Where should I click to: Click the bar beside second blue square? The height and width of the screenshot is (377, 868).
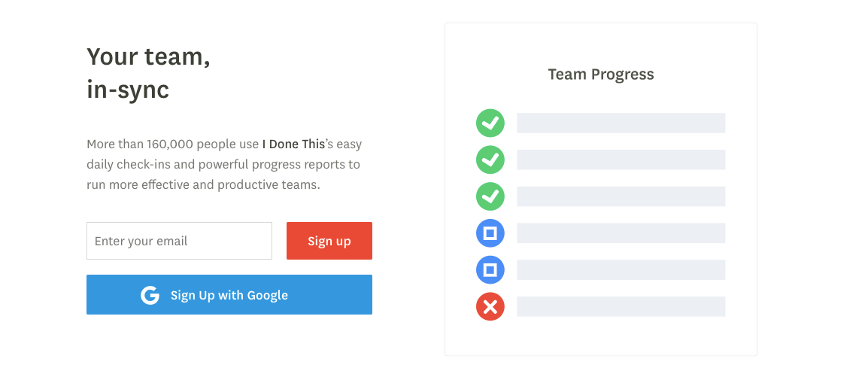[x=621, y=269]
